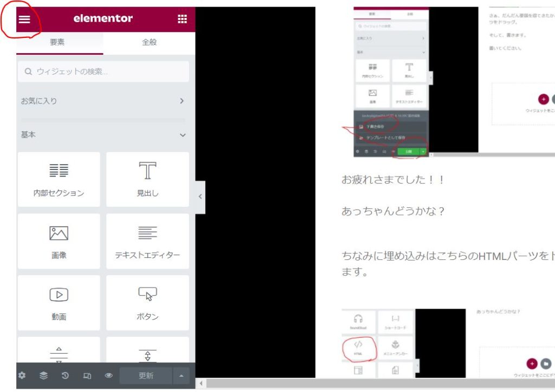The image size is (555, 392).
Task: Collapse the widget panel with edge arrow
Action: point(201,197)
